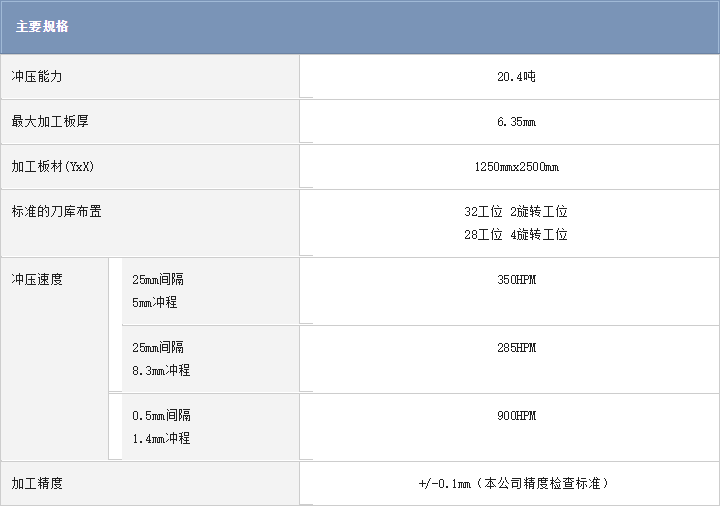Click the 285HPM speed value

pos(516,348)
